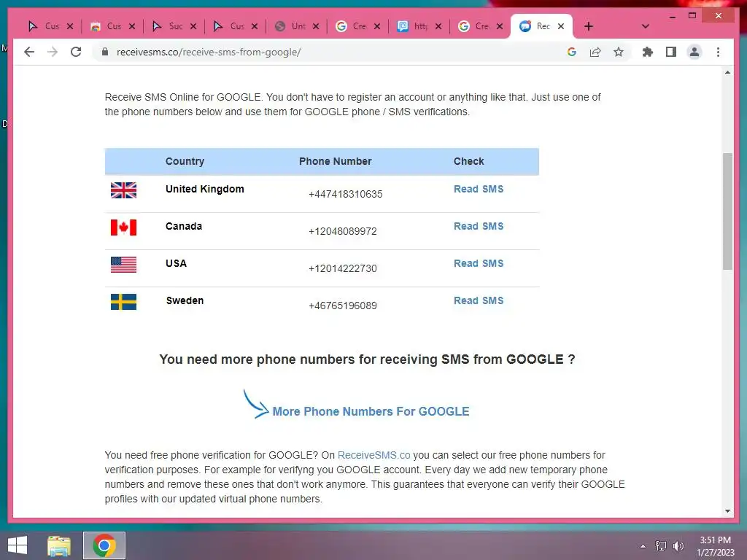This screenshot has width=747, height=560.
Task: Close the active 'Rec' tab
Action: point(561,26)
